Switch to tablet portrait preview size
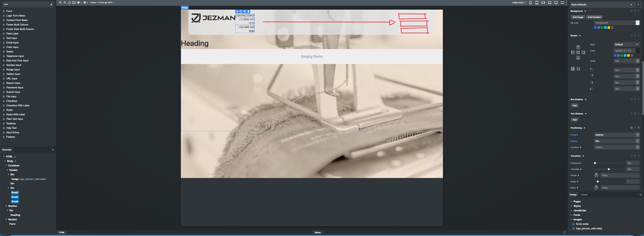This screenshot has width=644, height=236. click(x=537, y=3)
